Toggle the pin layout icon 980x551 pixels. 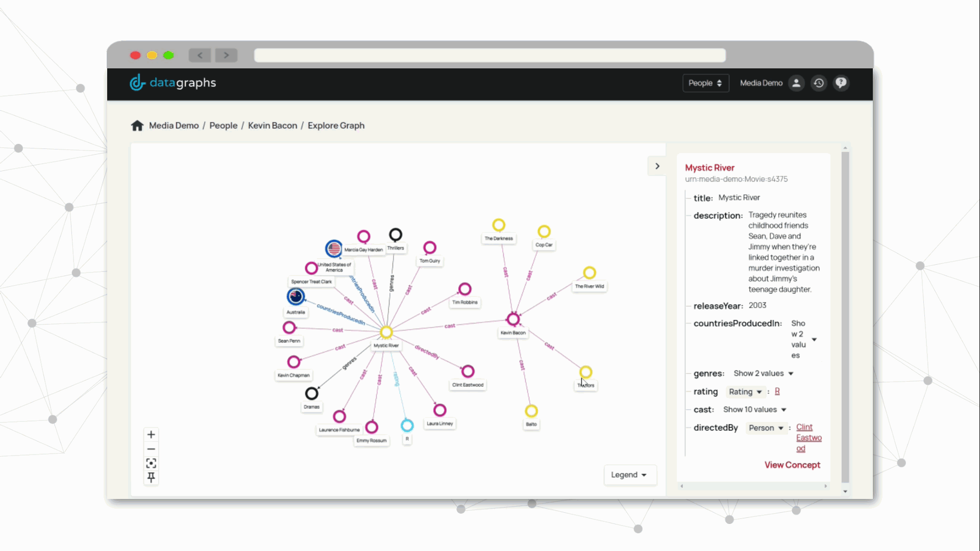point(151,478)
